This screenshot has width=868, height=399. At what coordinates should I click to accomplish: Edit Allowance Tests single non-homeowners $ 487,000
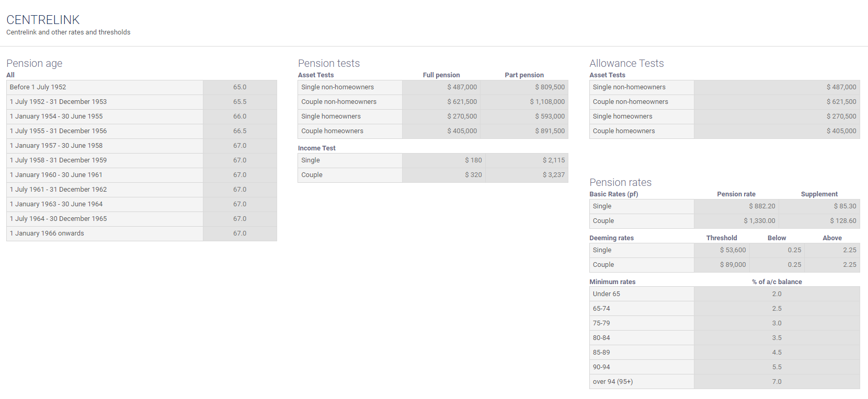click(777, 87)
